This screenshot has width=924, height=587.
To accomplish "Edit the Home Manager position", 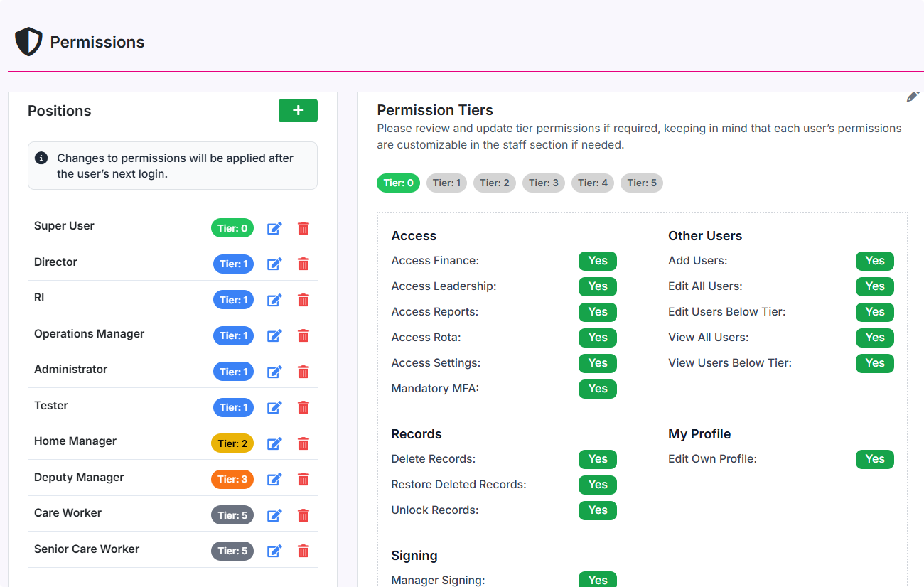I will click(x=274, y=443).
